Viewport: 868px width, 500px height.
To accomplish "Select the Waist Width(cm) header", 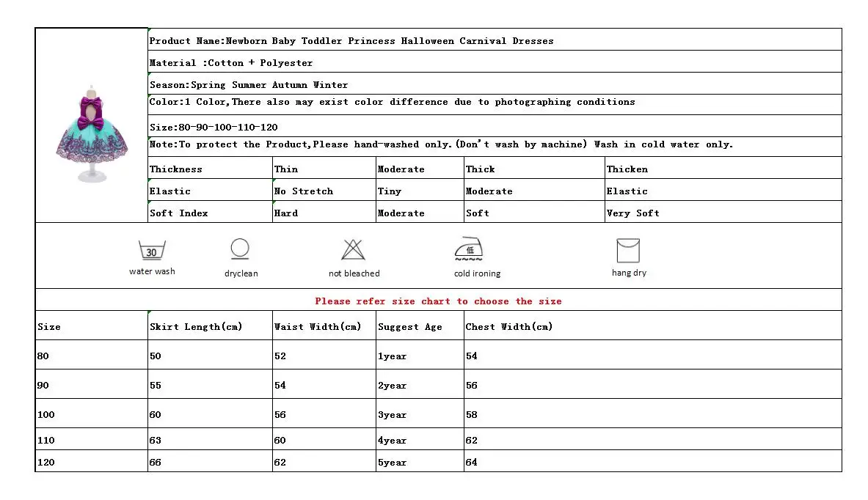I will 324,326.
